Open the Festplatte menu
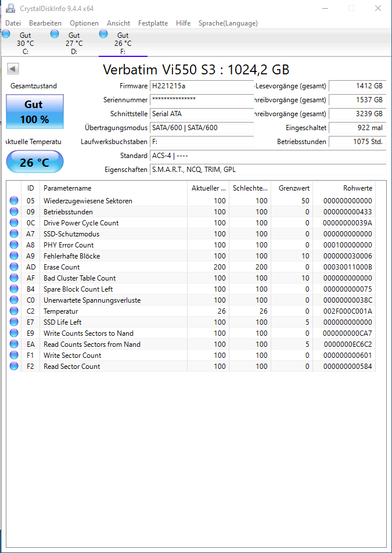The image size is (392, 553). 153,23
